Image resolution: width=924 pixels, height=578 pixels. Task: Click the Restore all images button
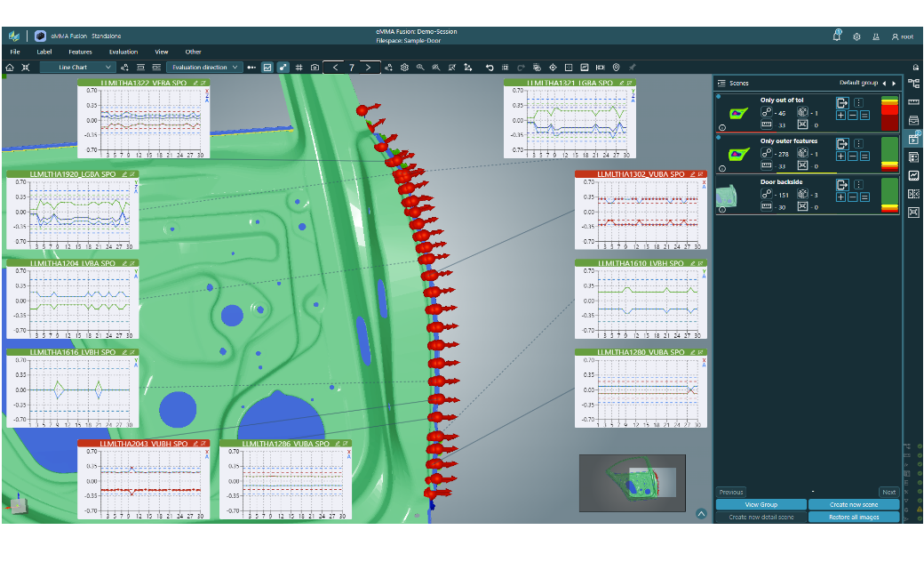(854, 517)
